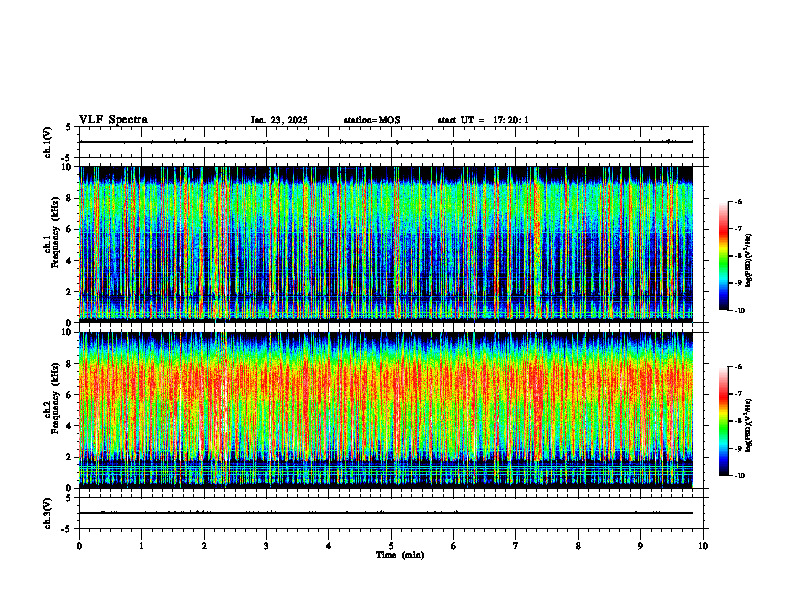Click the "8" tick on the time axis

tap(578, 546)
